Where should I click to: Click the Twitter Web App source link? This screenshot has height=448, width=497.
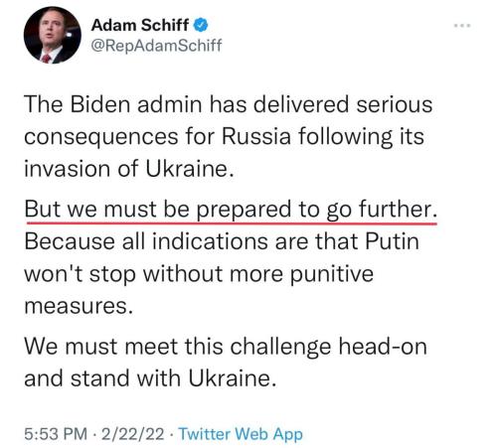pyautogui.click(x=241, y=434)
